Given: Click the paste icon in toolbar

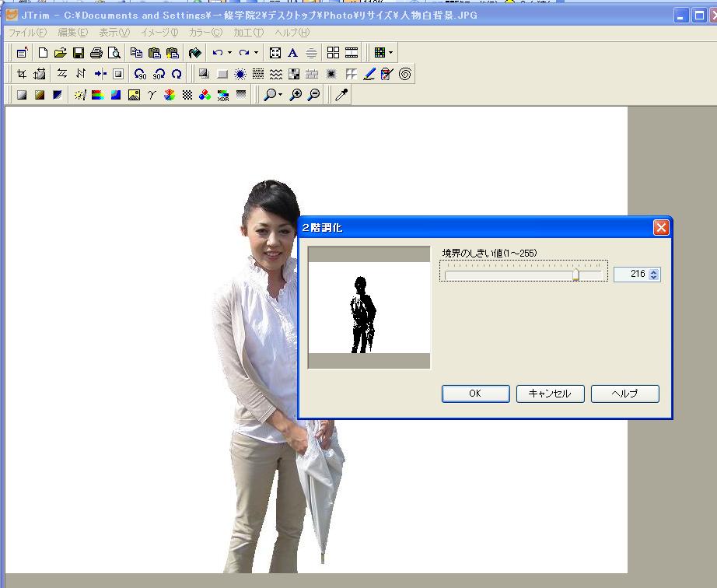Looking at the screenshot, I should coord(155,53).
